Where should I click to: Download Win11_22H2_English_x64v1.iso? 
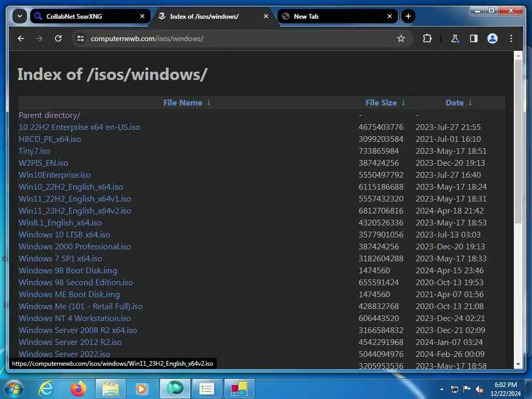click(75, 199)
